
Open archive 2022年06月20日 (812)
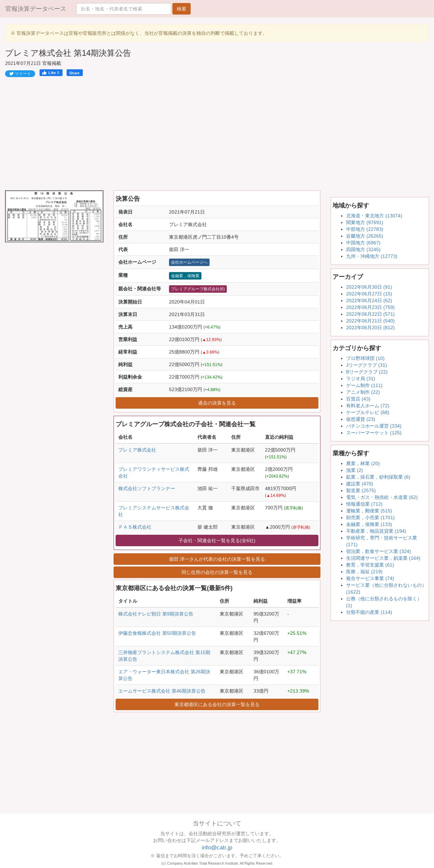[370, 328]
